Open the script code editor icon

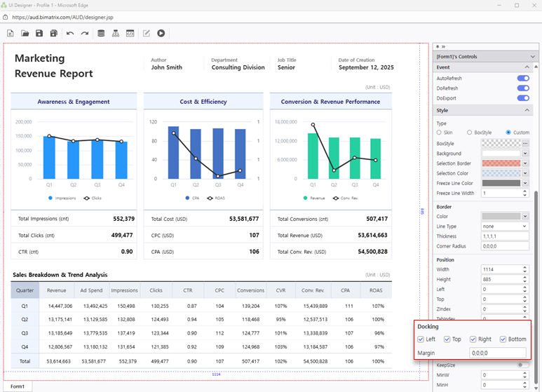pyautogui.click(x=130, y=33)
